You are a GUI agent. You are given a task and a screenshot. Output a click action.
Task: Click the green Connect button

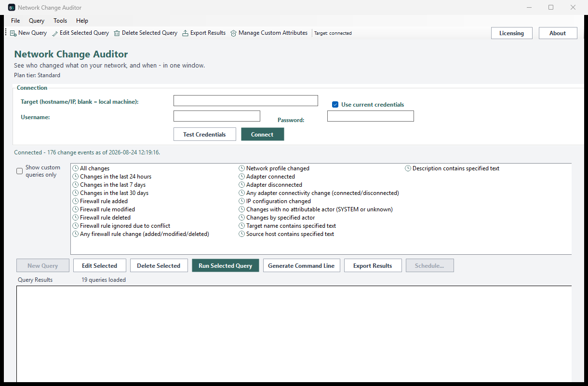pyautogui.click(x=262, y=134)
